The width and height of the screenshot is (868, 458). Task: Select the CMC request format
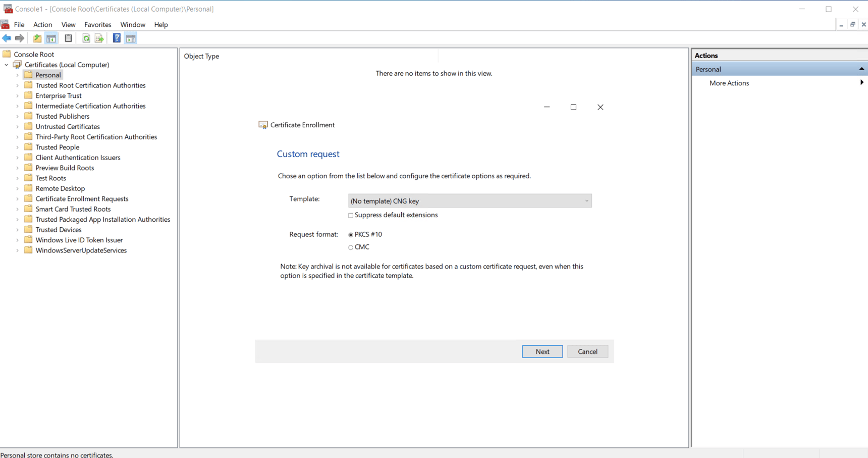[x=351, y=247]
